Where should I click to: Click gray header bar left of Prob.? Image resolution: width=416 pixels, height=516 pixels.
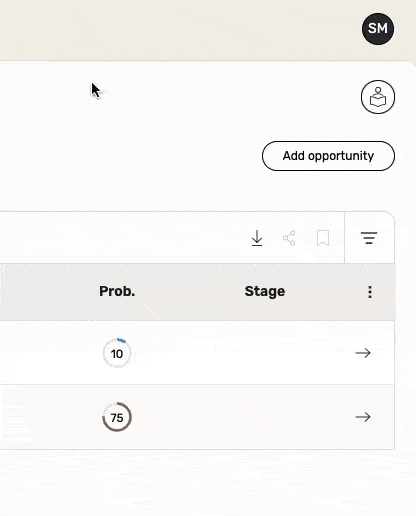click(x=48, y=292)
